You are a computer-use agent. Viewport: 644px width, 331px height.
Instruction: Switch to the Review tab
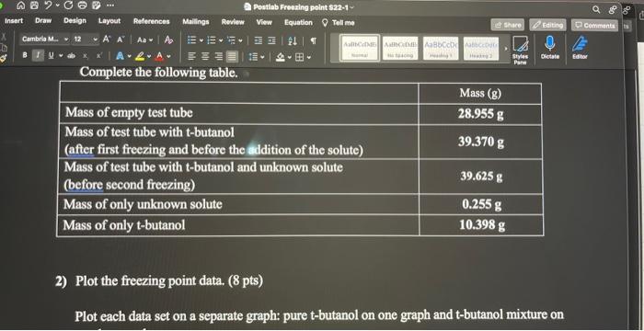tap(233, 22)
